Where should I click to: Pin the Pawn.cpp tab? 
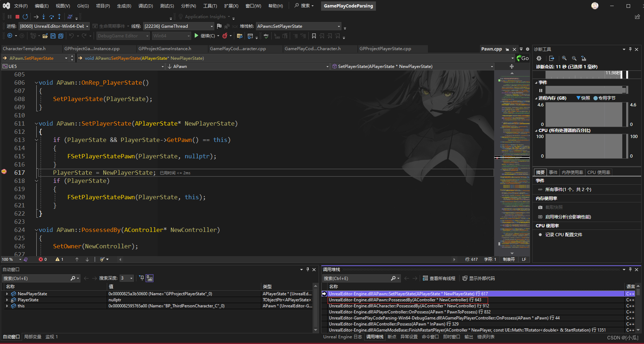[507, 49]
